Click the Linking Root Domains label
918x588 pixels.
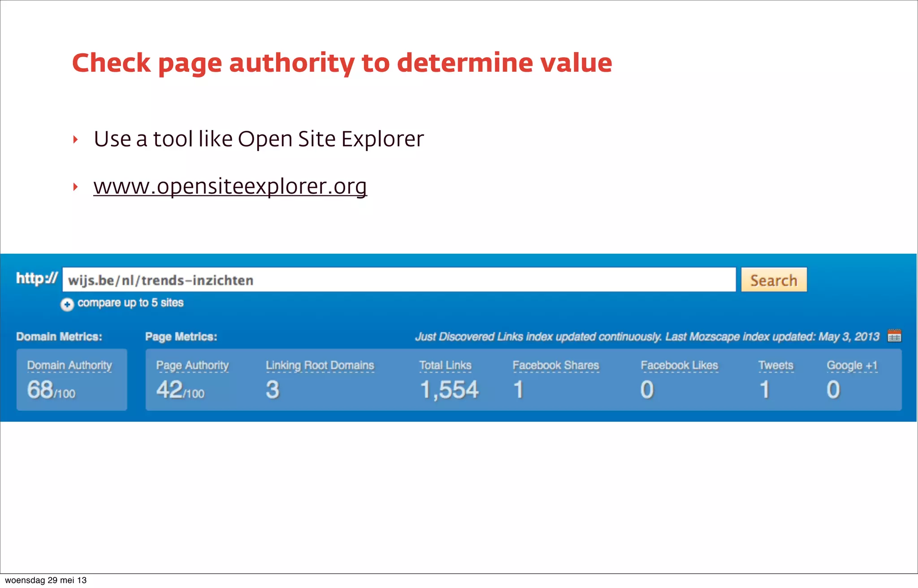(320, 365)
